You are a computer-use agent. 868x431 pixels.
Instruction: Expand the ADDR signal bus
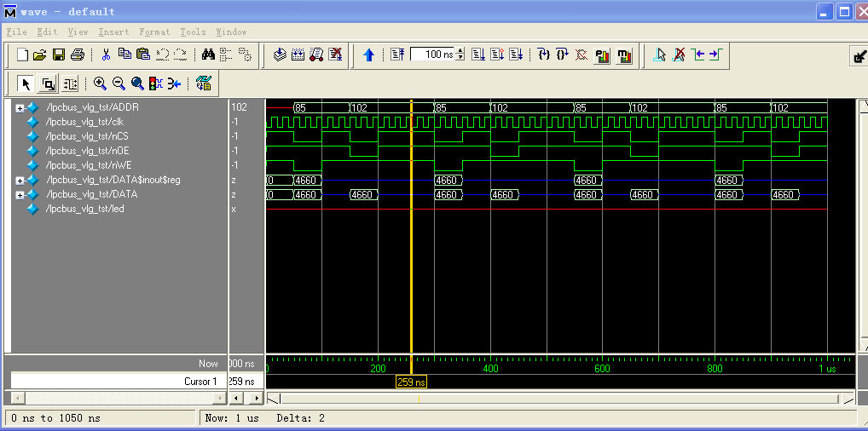[20, 108]
